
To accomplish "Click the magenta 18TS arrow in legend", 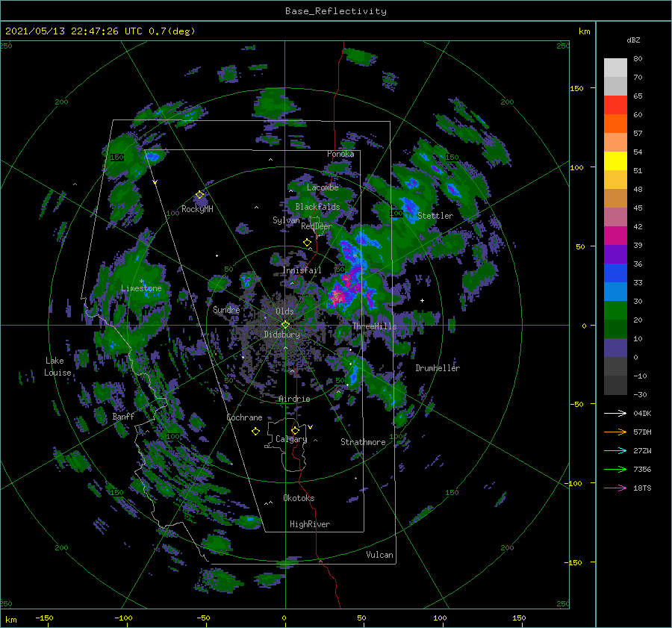I will (615, 488).
